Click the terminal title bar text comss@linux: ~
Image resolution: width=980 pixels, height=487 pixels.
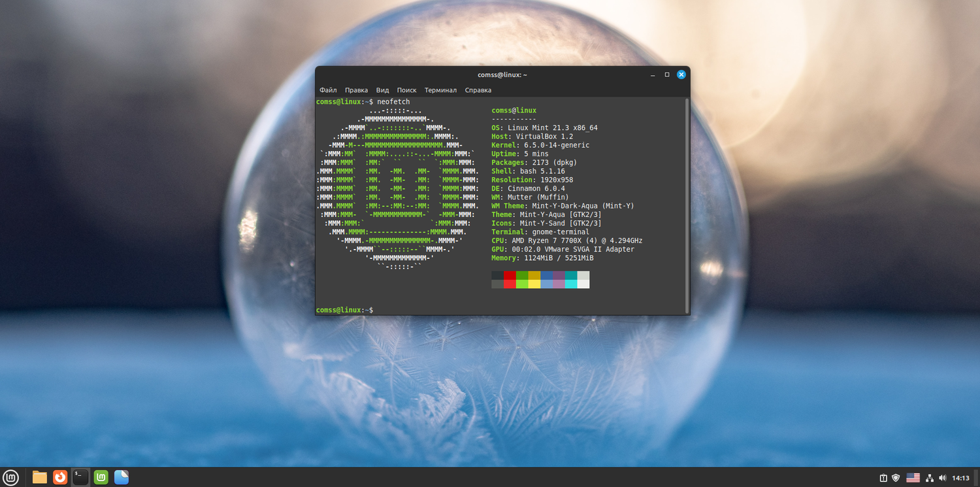click(x=502, y=75)
